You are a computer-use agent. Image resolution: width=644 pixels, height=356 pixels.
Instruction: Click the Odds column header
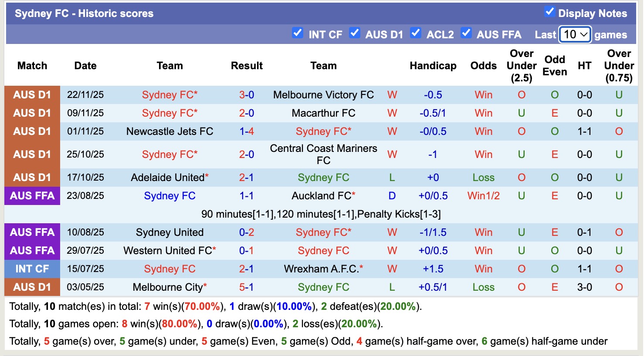click(483, 66)
